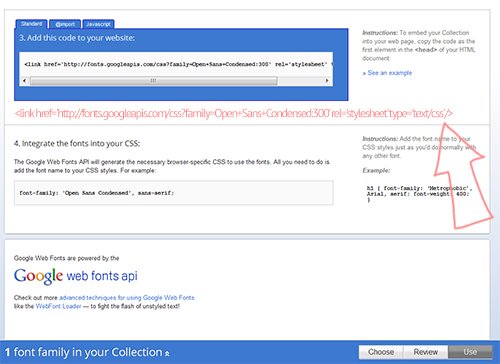Switch to the Standard code tab
This screenshot has width=500, height=364.
(31, 24)
